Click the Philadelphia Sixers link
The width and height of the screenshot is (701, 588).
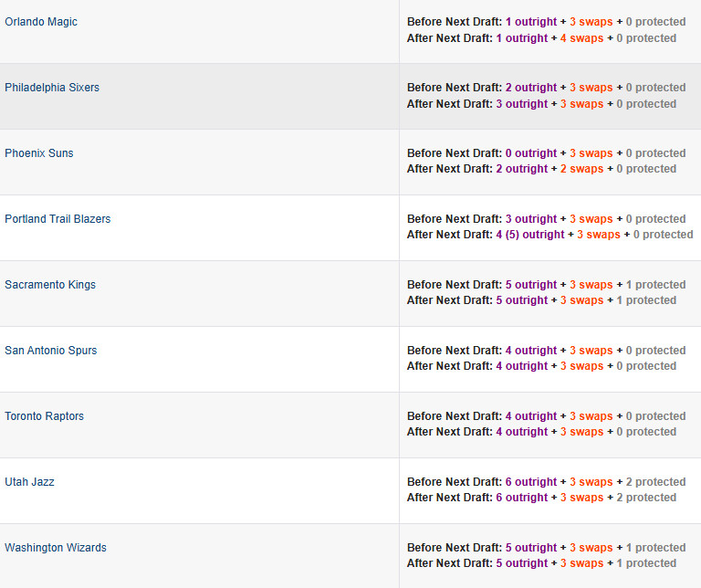(52, 88)
